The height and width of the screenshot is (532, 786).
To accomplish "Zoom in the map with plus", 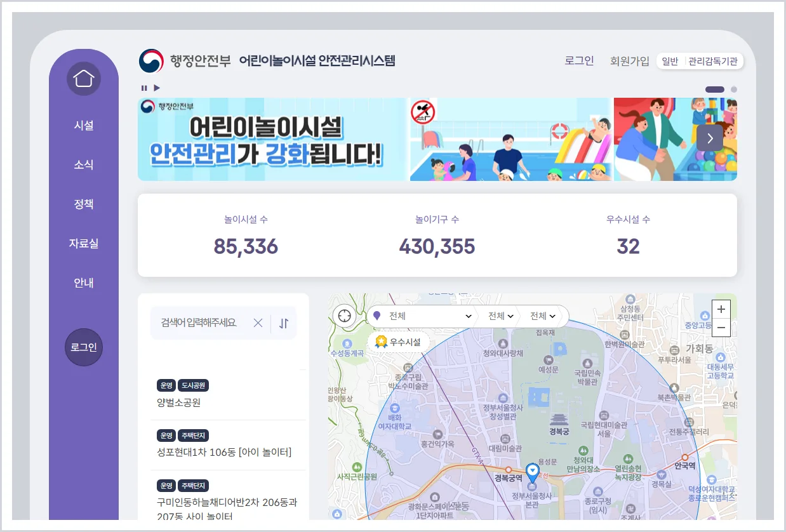I will pos(721,309).
